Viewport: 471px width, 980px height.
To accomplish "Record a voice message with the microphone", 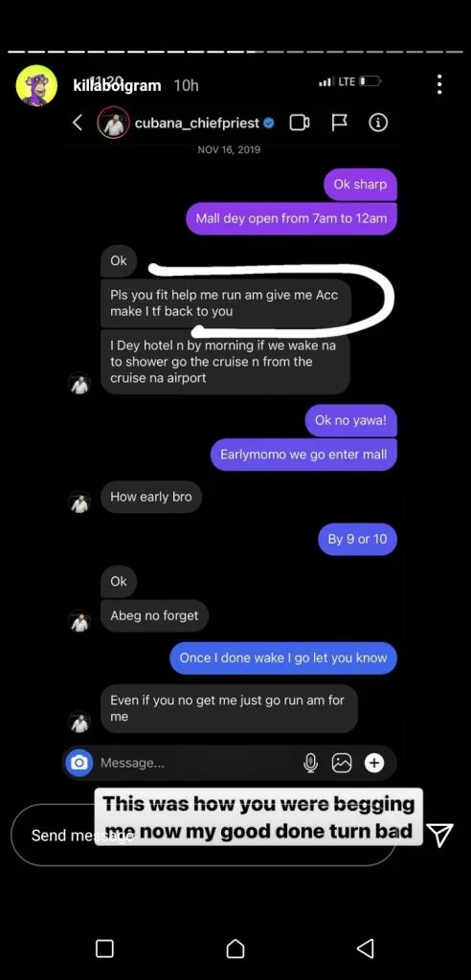I will pos(310,763).
